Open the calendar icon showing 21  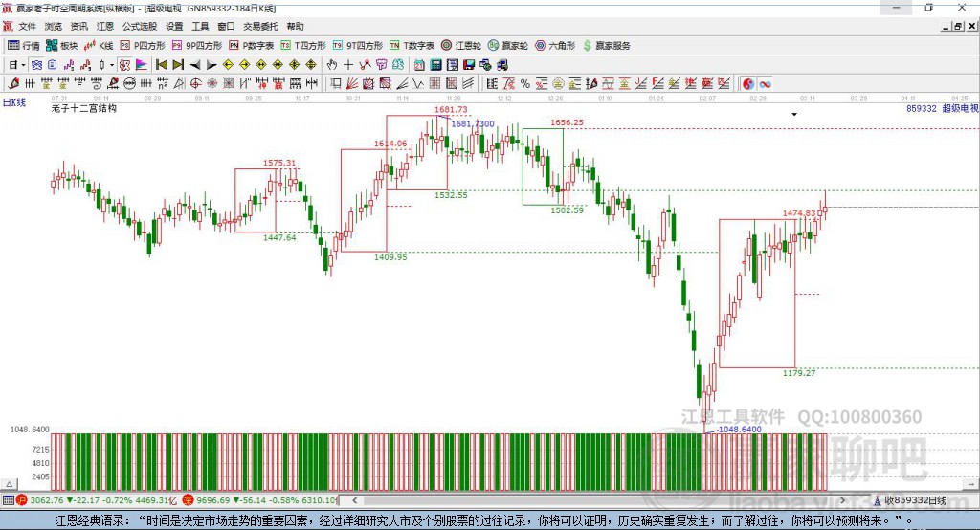tap(419, 65)
